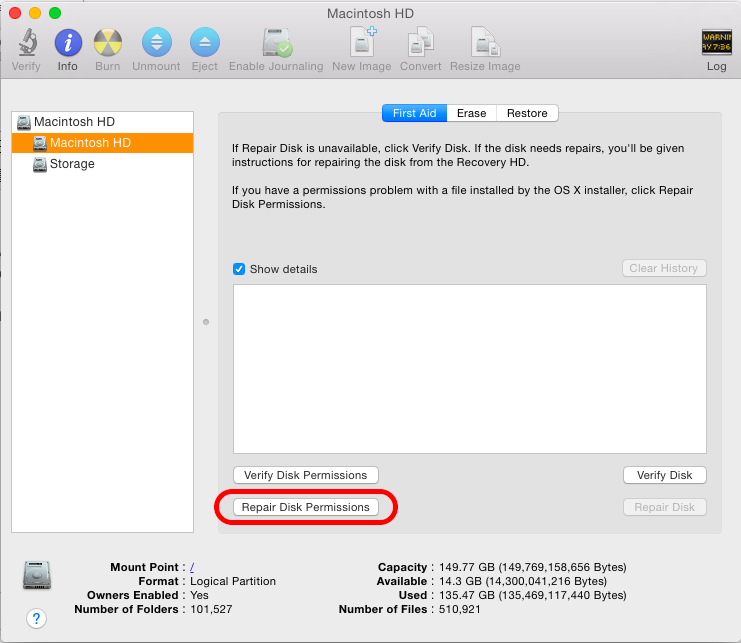
Task: Open the Log viewer icon
Action: pos(716,42)
